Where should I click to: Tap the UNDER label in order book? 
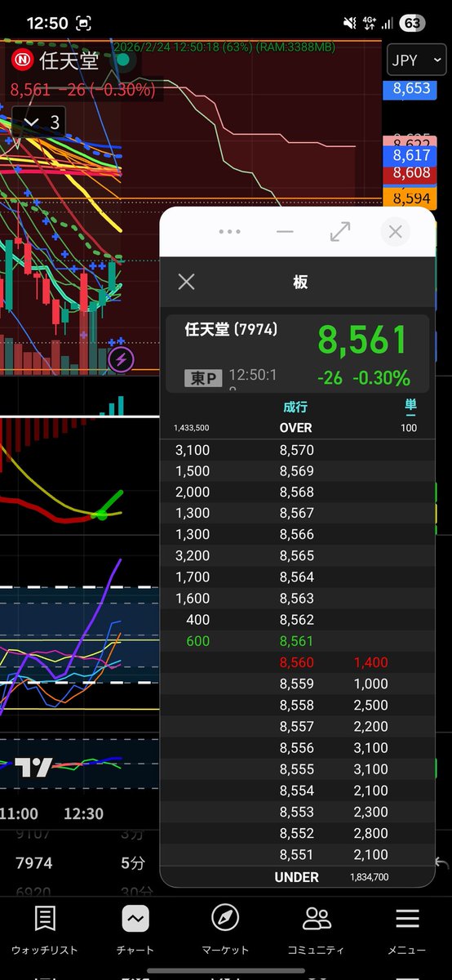[296, 877]
